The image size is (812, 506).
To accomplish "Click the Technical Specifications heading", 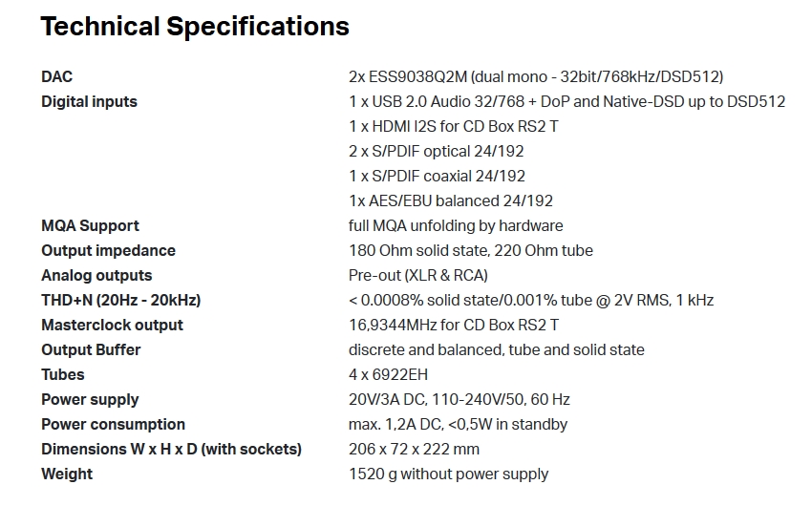I will point(195,27).
